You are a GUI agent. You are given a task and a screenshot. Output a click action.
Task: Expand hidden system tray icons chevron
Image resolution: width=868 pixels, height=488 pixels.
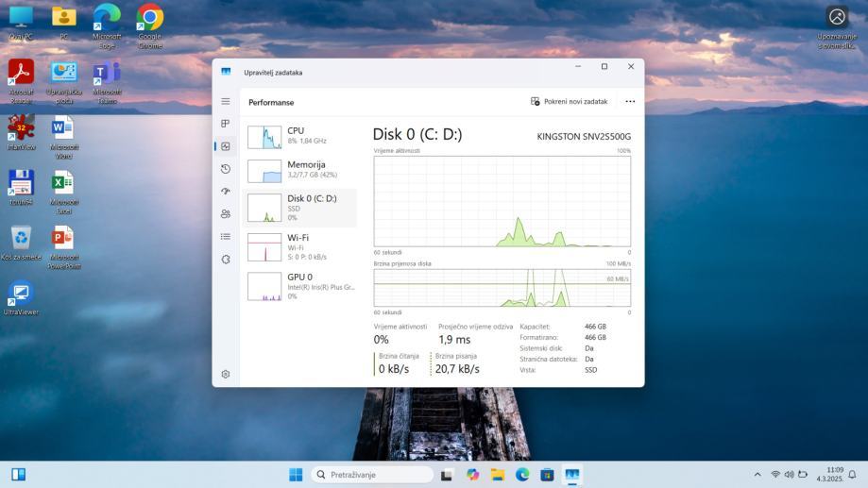757,474
